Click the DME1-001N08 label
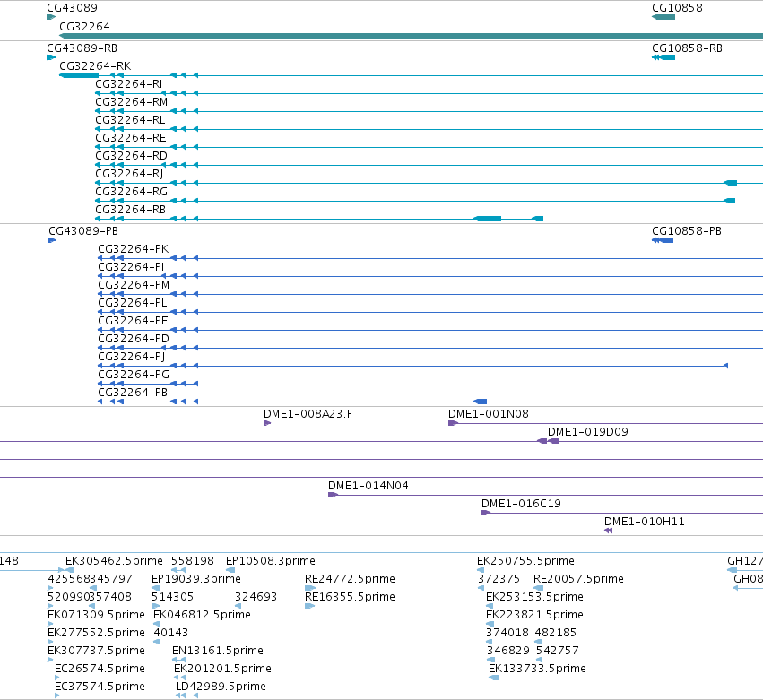763x700 pixels. (488, 414)
